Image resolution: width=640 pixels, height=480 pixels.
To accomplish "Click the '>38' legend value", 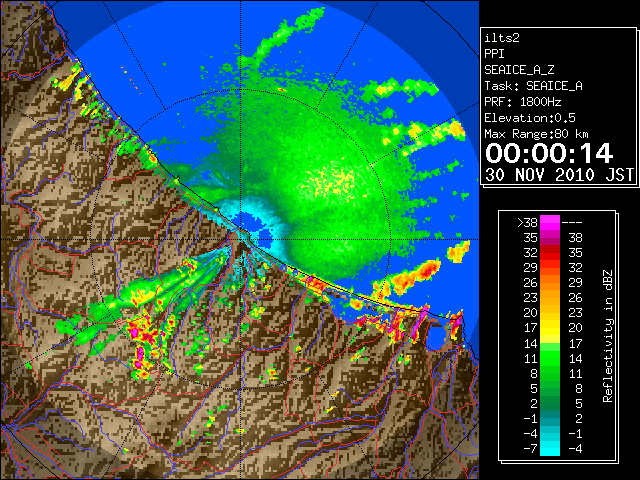I will [x=527, y=223].
